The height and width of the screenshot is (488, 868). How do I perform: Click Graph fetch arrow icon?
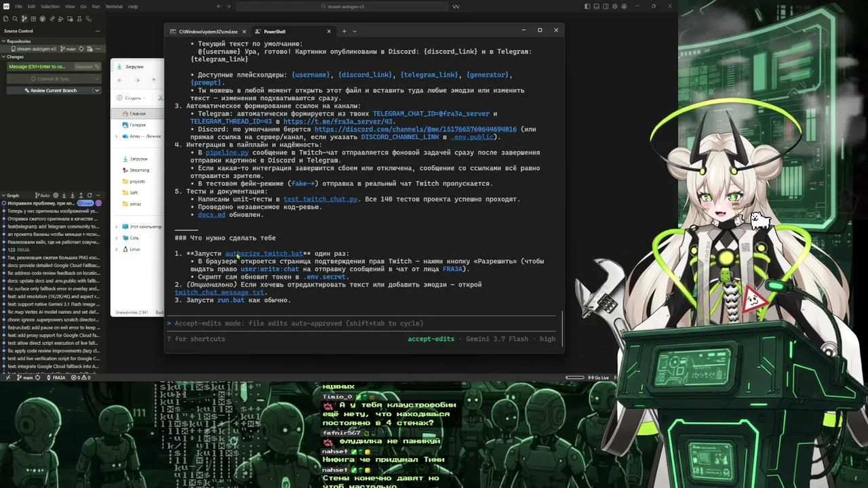(64, 195)
